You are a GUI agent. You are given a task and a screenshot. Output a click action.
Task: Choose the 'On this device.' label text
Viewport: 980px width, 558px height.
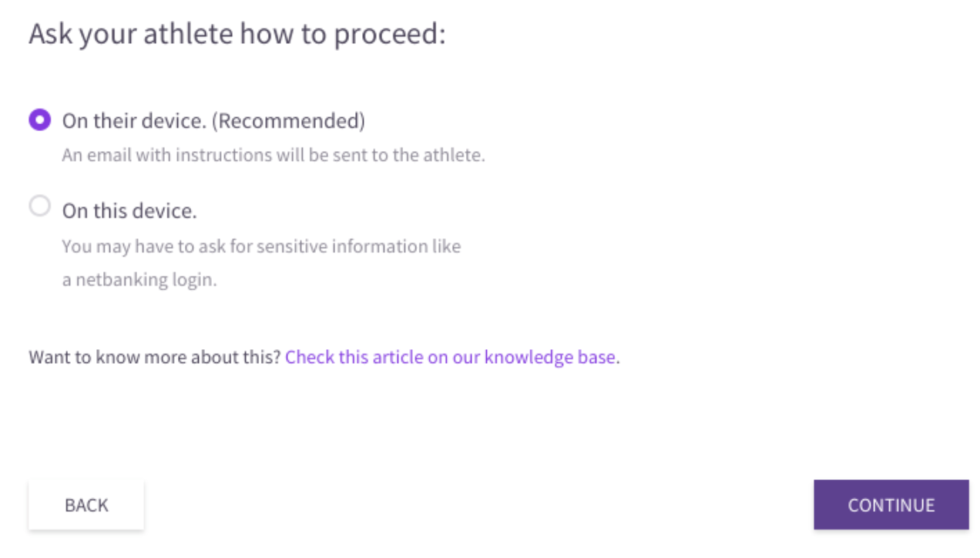[x=129, y=211]
